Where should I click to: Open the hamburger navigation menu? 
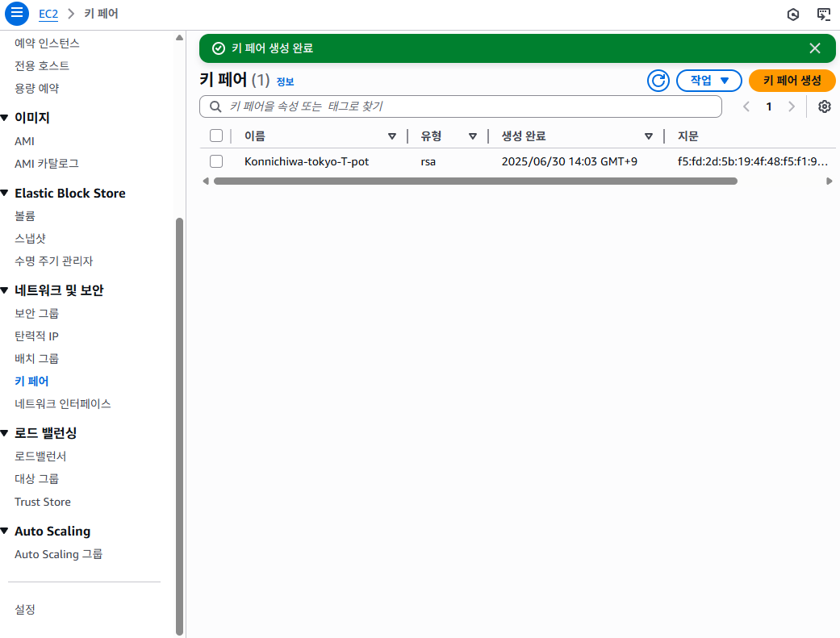pos(17,14)
